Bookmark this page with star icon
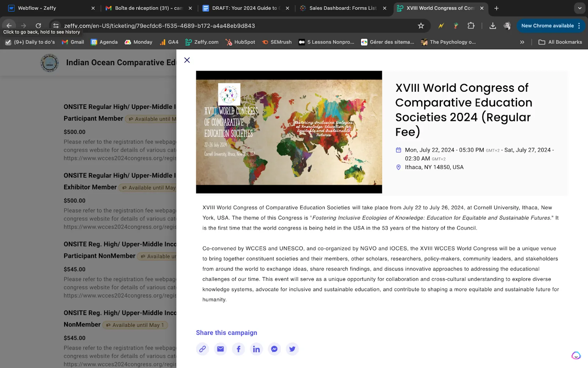 pos(421,26)
